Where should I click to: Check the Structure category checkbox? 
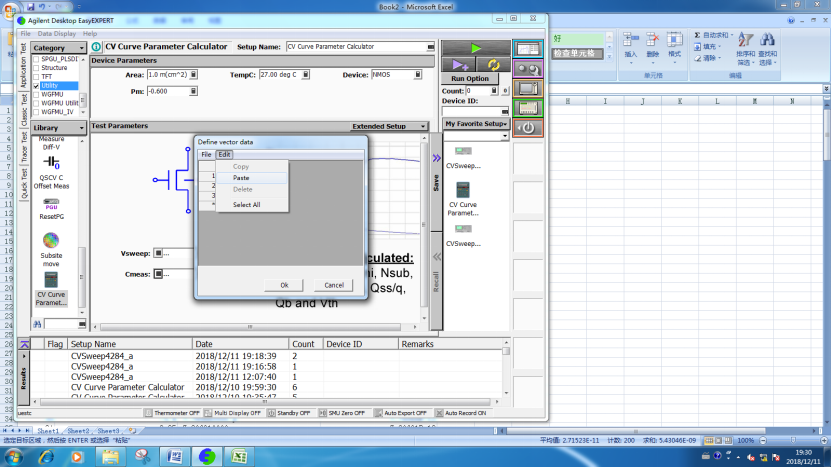click(x=36, y=68)
